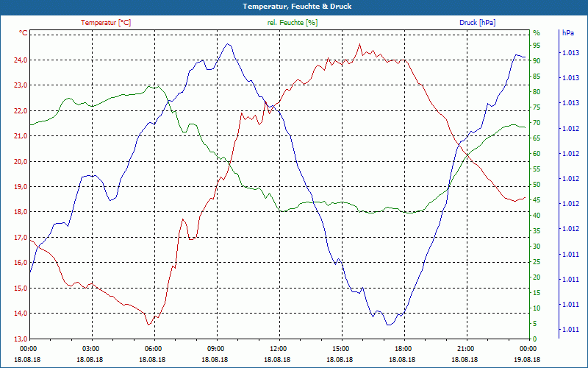Select the red "Temperatur [°C]" legend label
Screen dimensions: 588x368
106,23
